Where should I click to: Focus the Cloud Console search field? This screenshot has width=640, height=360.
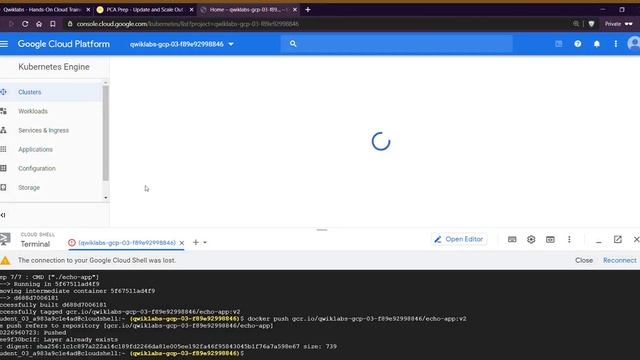coord(397,44)
